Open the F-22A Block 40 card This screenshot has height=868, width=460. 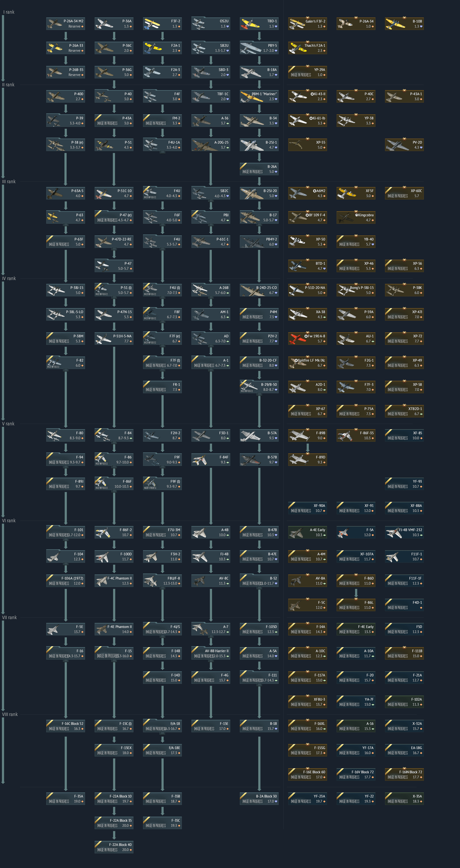(114, 847)
